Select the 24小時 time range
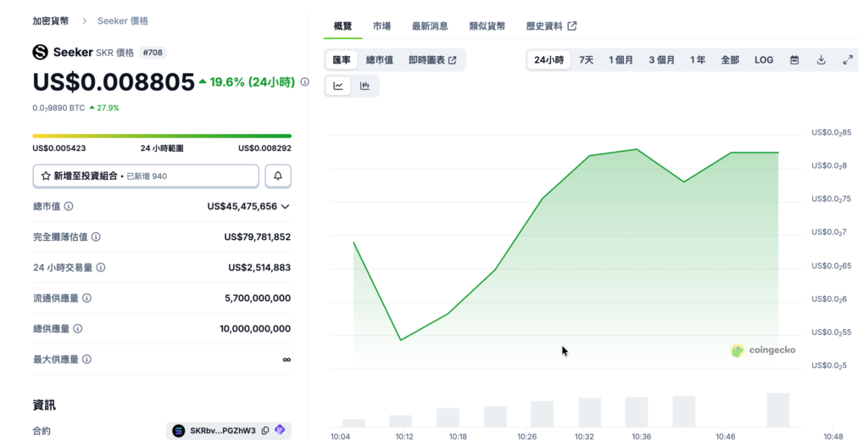This screenshot has width=868, height=440. coord(548,60)
